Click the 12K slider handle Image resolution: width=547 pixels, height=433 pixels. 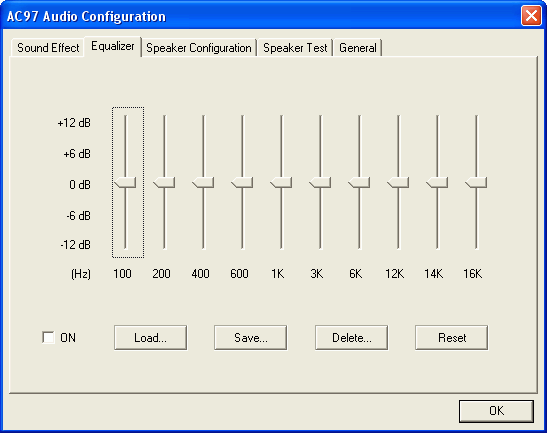398,183
